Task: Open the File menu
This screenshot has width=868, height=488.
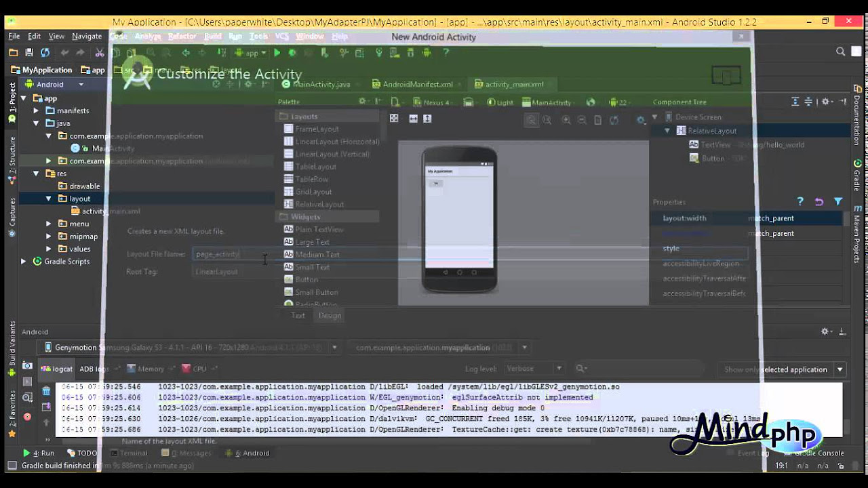Action: (14, 36)
